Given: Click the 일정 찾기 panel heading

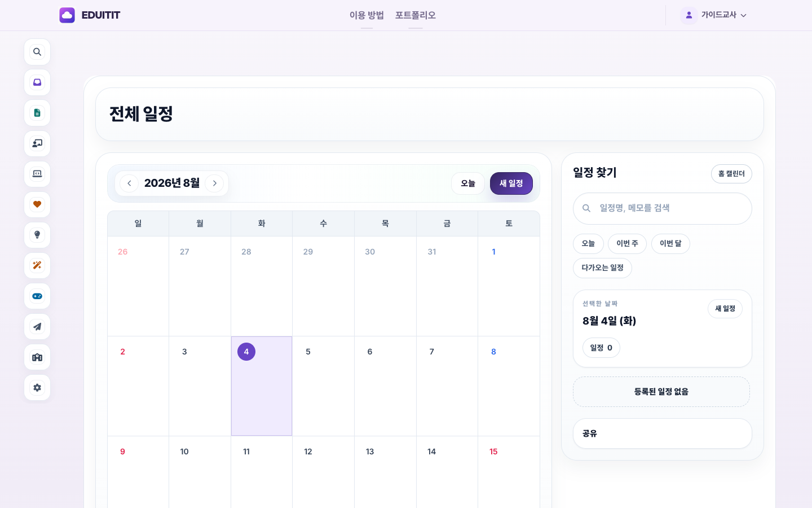Looking at the screenshot, I should (x=595, y=173).
